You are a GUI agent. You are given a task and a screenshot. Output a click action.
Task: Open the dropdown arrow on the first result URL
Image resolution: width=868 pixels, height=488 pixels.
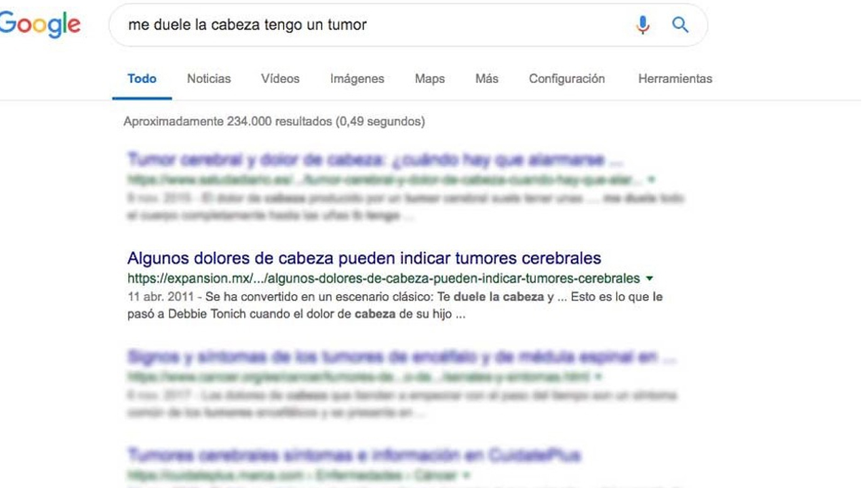click(652, 179)
